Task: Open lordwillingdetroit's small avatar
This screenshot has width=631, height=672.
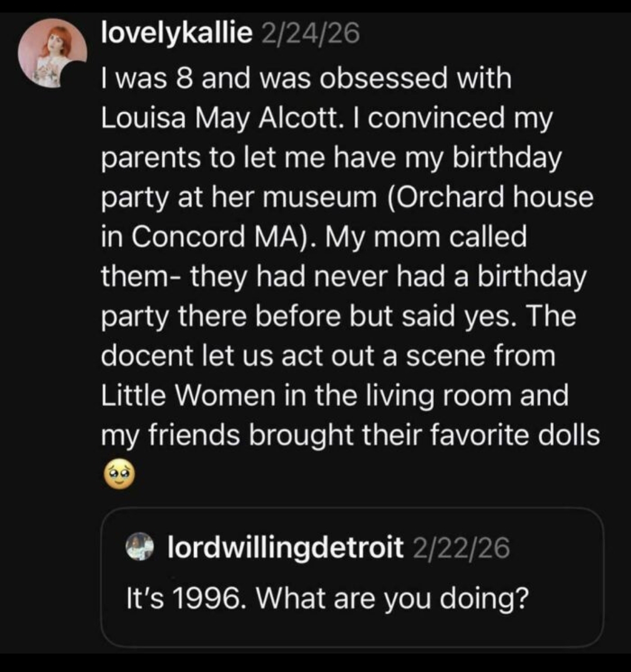Action: (x=139, y=546)
